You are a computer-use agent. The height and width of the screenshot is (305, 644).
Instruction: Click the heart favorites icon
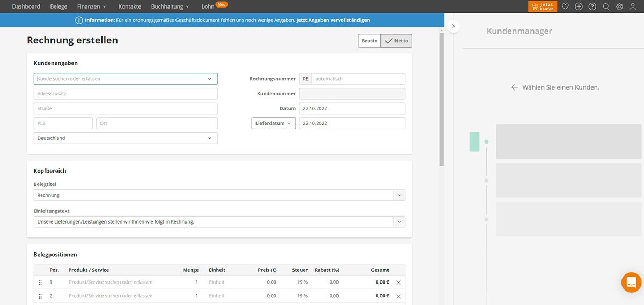565,6
